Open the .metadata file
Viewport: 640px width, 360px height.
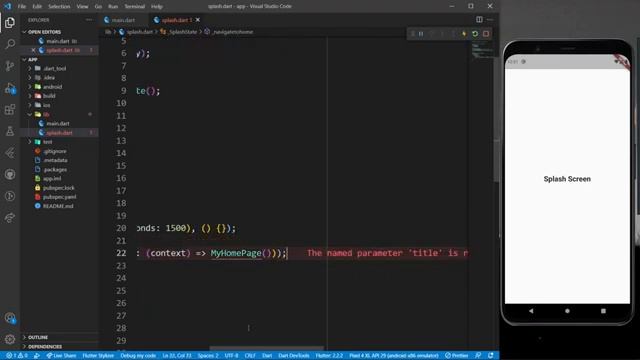[x=56, y=160]
